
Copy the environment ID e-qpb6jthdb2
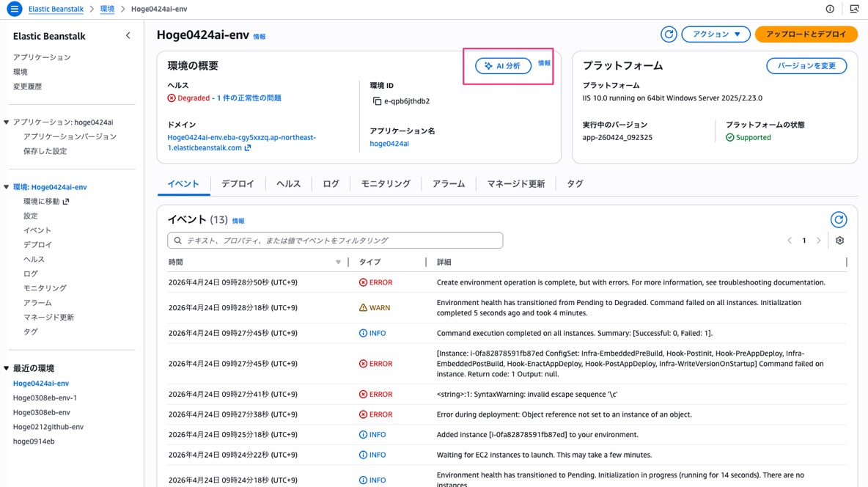coord(377,101)
